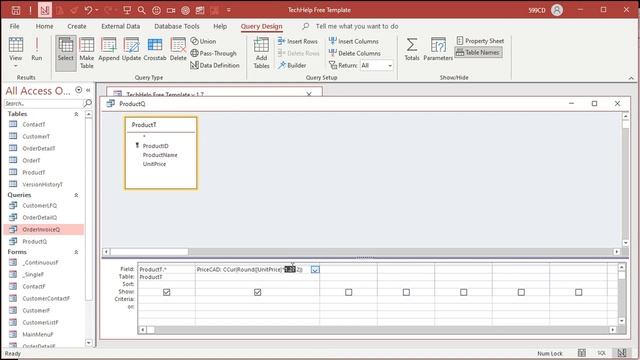Switch query type to Crosstab

pyautogui.click(x=155, y=49)
